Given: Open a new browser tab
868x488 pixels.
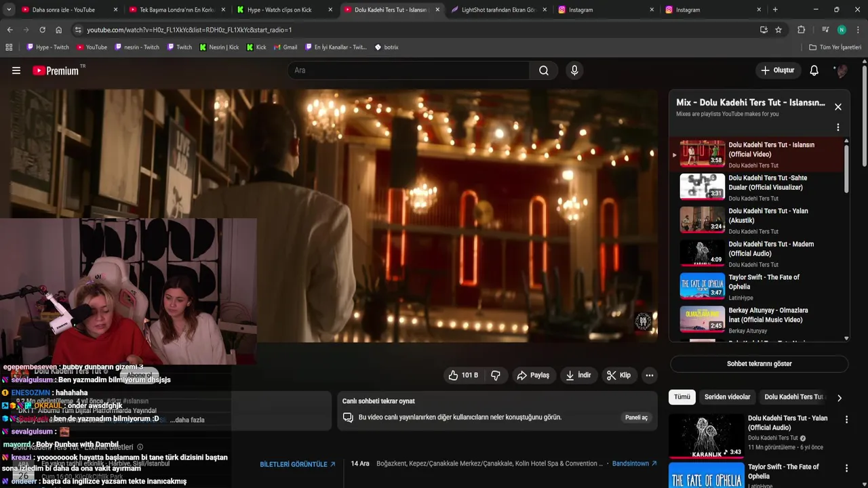Looking at the screenshot, I should pos(775,9).
